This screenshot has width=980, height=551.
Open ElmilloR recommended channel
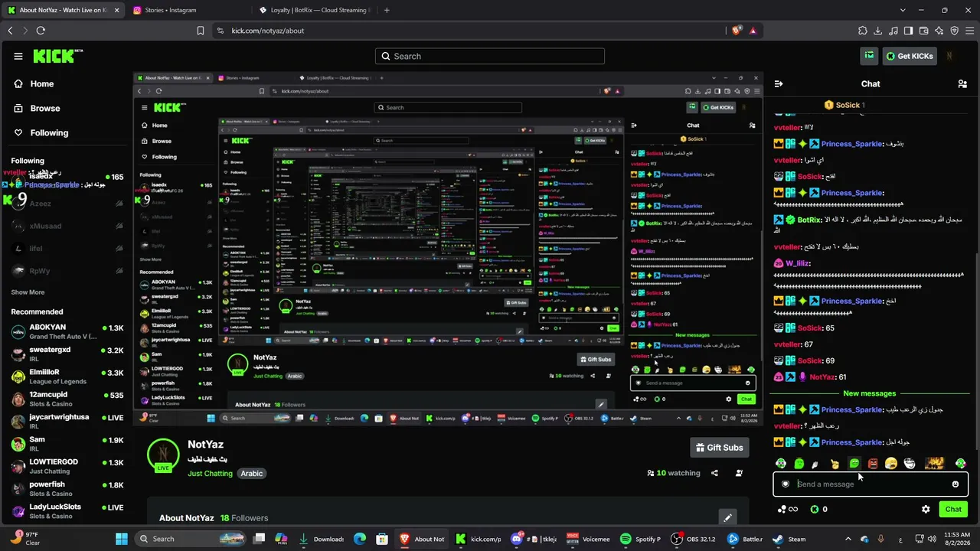tap(67, 377)
